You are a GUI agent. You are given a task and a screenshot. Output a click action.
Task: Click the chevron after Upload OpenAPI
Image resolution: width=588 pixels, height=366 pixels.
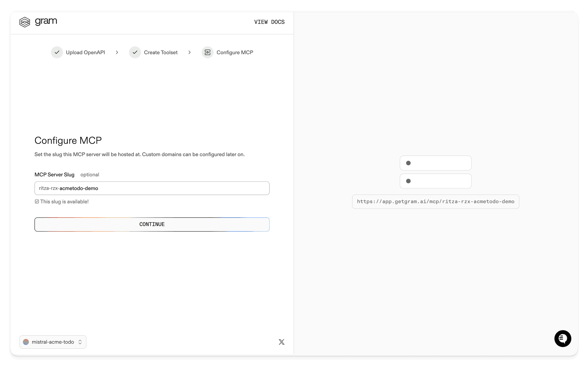click(117, 52)
